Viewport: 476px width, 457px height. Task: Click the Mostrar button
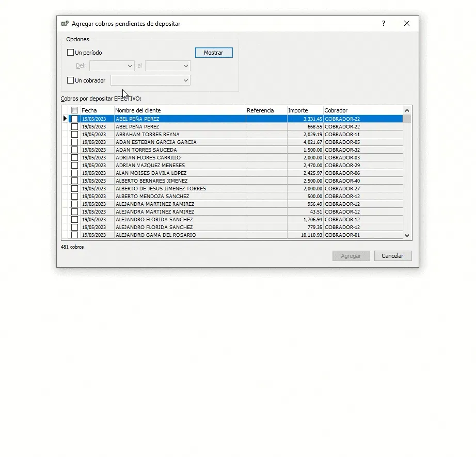(x=214, y=53)
